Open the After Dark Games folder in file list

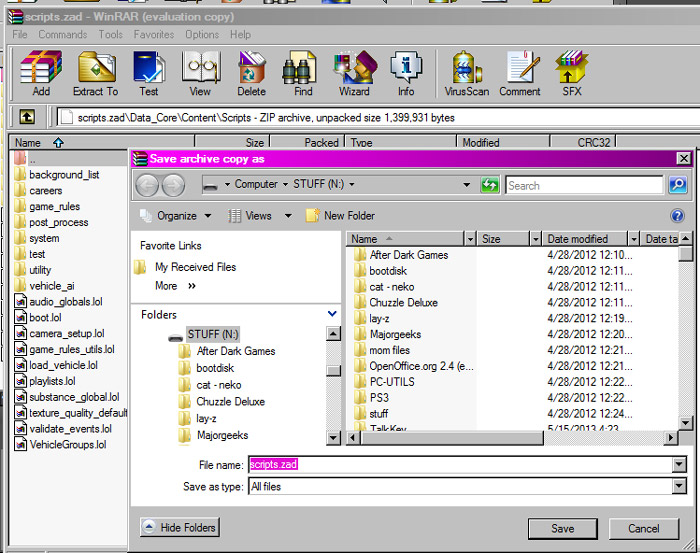408,255
